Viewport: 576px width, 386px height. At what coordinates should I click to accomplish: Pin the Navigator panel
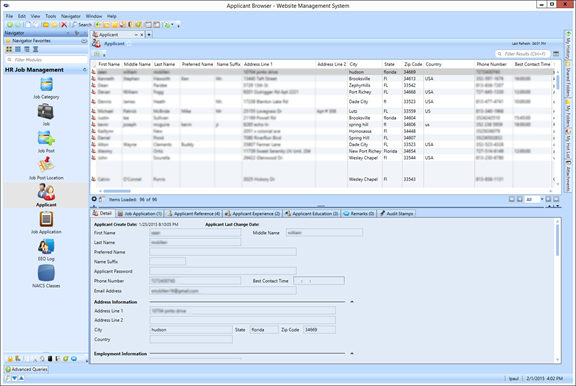click(x=77, y=33)
